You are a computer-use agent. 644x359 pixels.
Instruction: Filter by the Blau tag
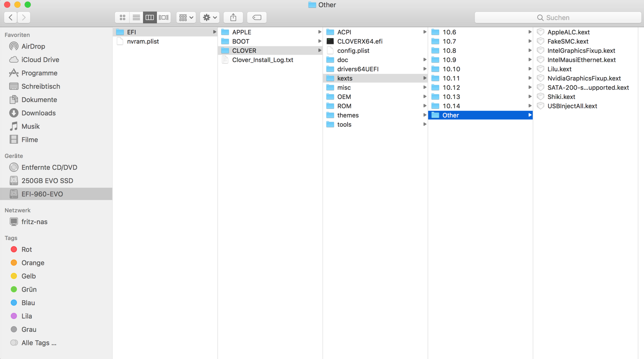[56, 303]
